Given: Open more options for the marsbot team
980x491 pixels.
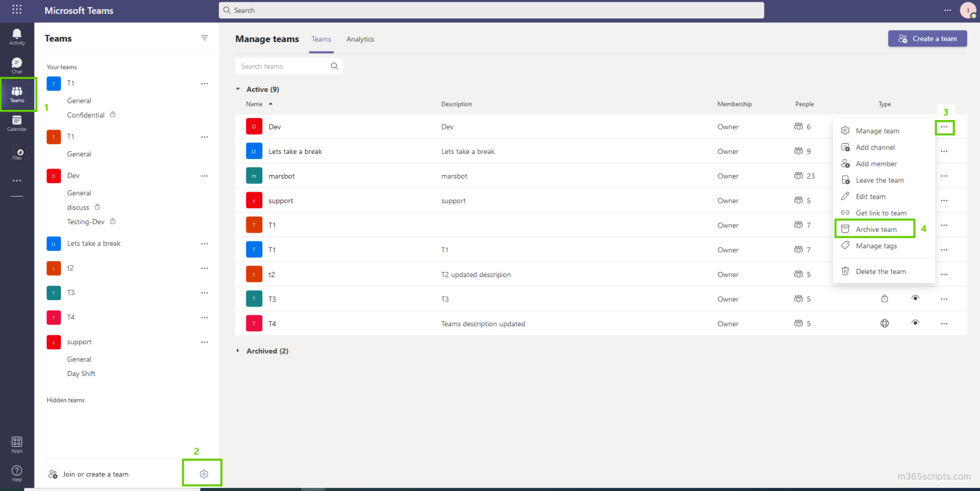Looking at the screenshot, I should pos(944,176).
